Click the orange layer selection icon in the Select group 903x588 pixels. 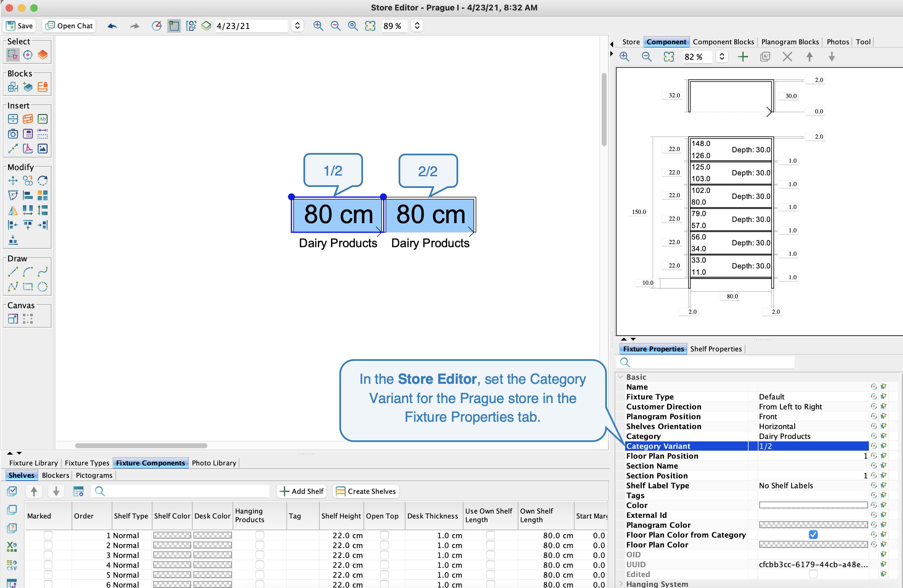(x=43, y=55)
